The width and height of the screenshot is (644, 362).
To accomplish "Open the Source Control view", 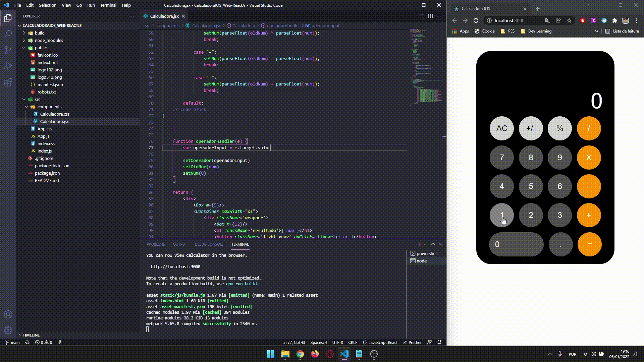I will tap(8, 50).
